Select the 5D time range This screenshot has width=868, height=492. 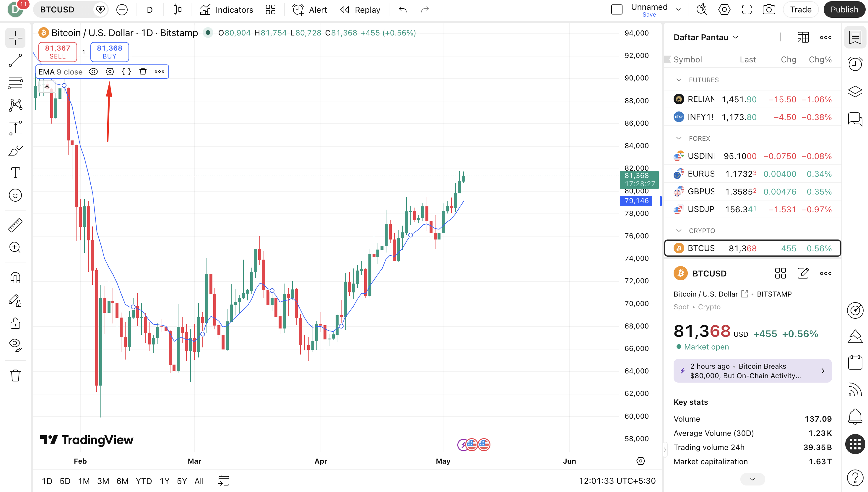(65, 481)
